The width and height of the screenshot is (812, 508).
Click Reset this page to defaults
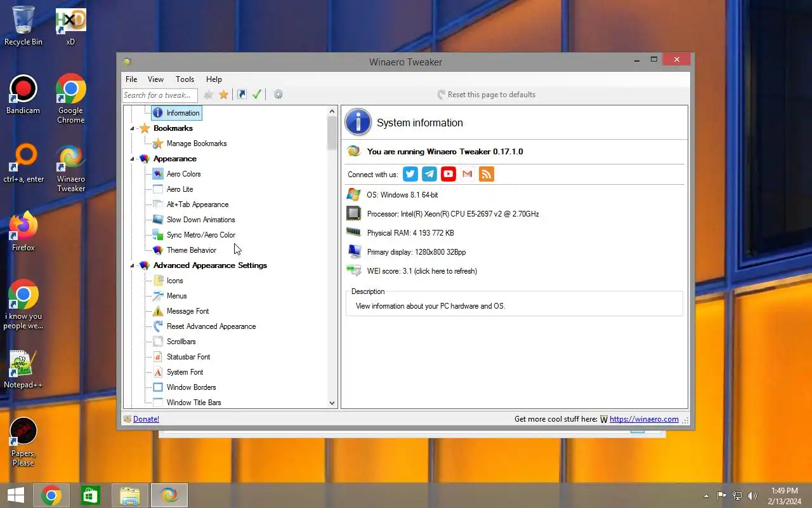point(486,95)
